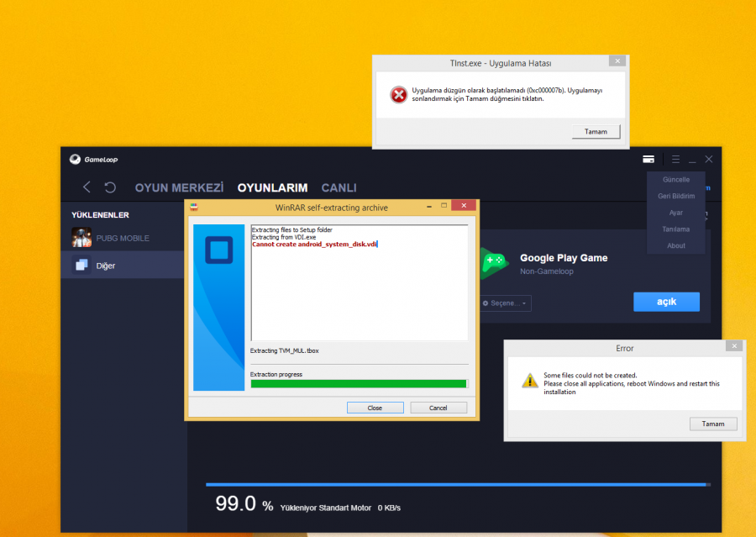Open the wallet card icon in GameLoop header
Viewport: 756px width, 537px height.
click(x=648, y=159)
